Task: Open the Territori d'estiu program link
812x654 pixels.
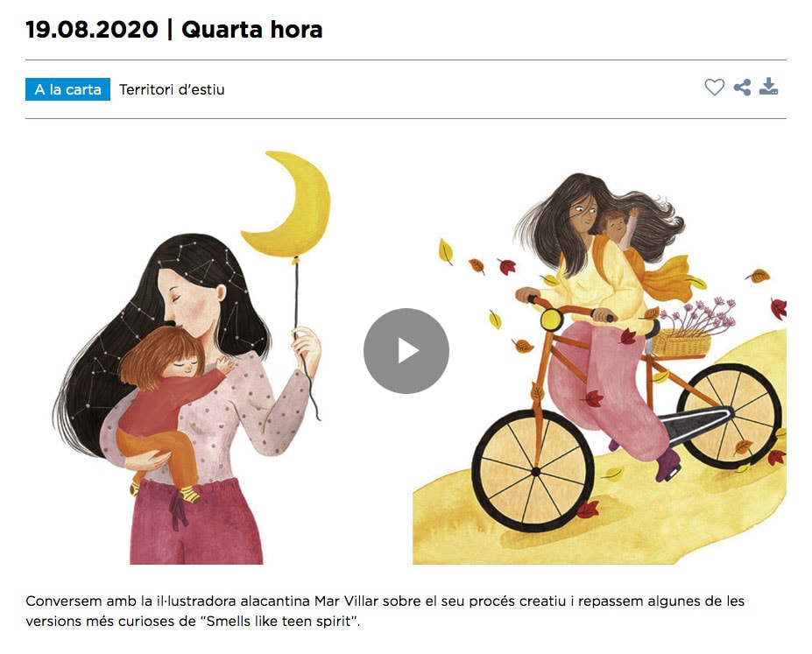Action: tap(172, 89)
